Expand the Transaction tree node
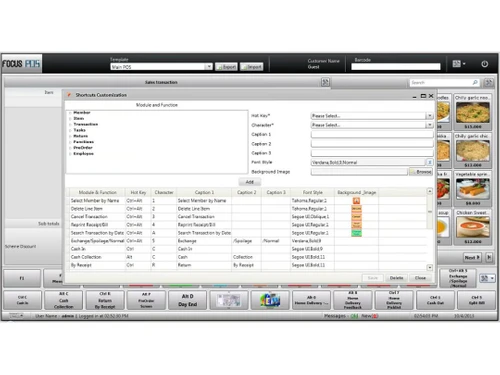 (70, 124)
